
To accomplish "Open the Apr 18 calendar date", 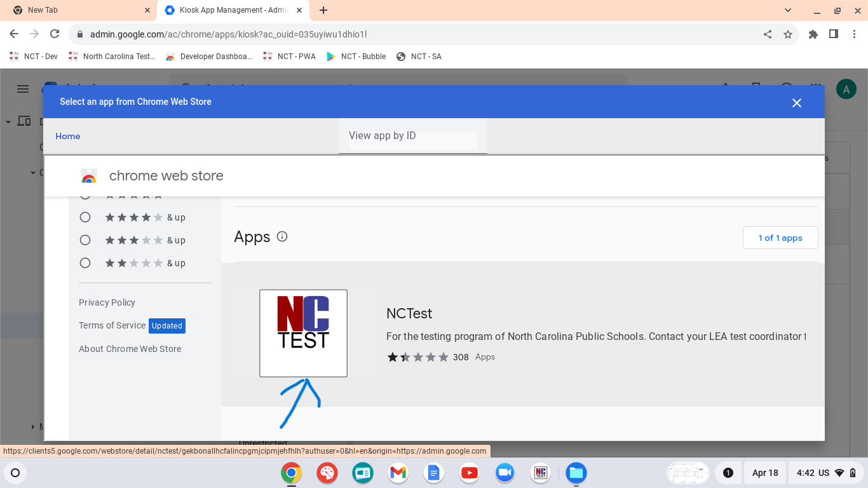I will (x=765, y=473).
